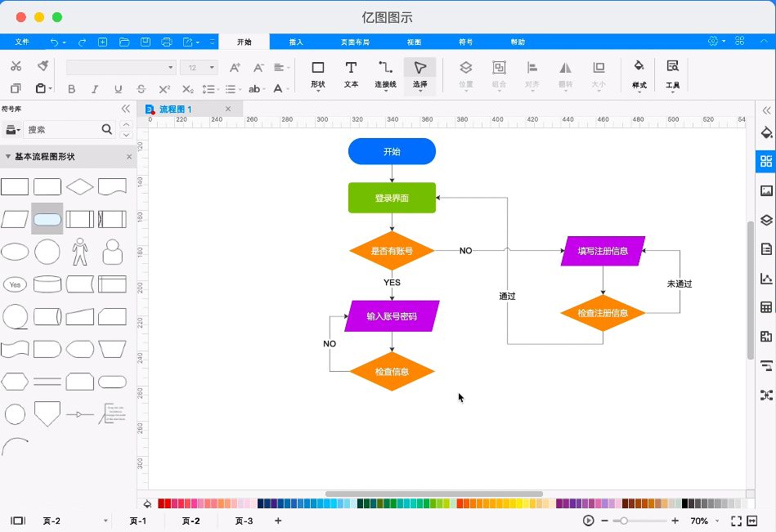Click the Cut scissors icon
Image resolution: width=776 pixels, height=532 pixels.
coord(16,66)
